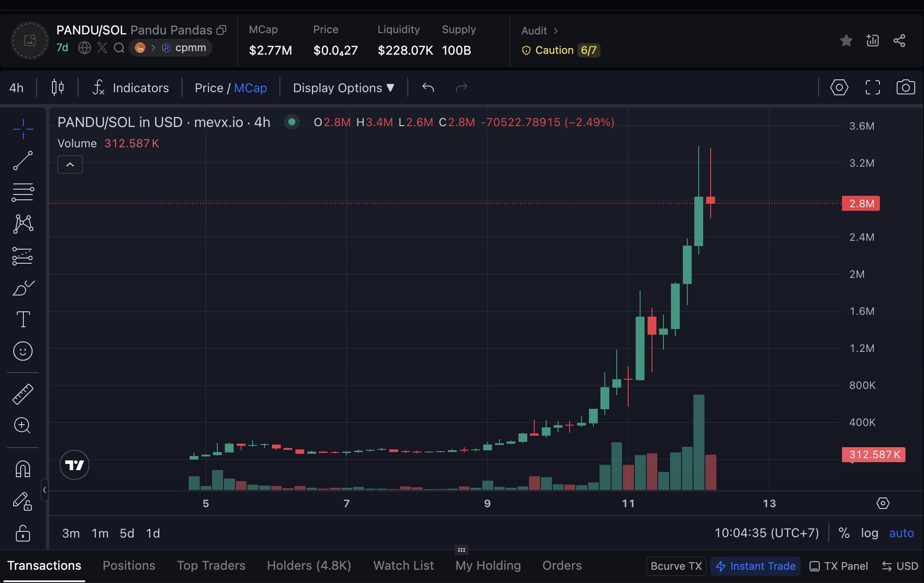Click the Caution 6/7 audit badge
The width and height of the screenshot is (924, 583).
coord(560,50)
